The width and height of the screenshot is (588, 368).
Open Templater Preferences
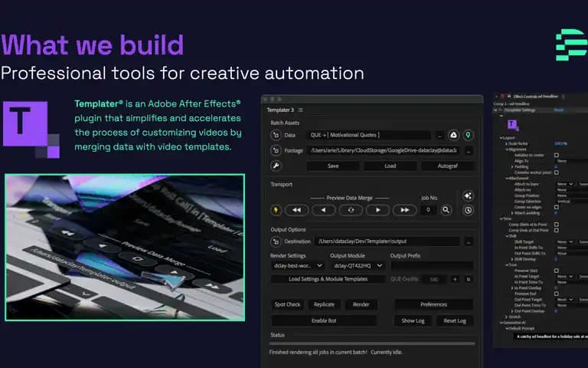point(433,304)
